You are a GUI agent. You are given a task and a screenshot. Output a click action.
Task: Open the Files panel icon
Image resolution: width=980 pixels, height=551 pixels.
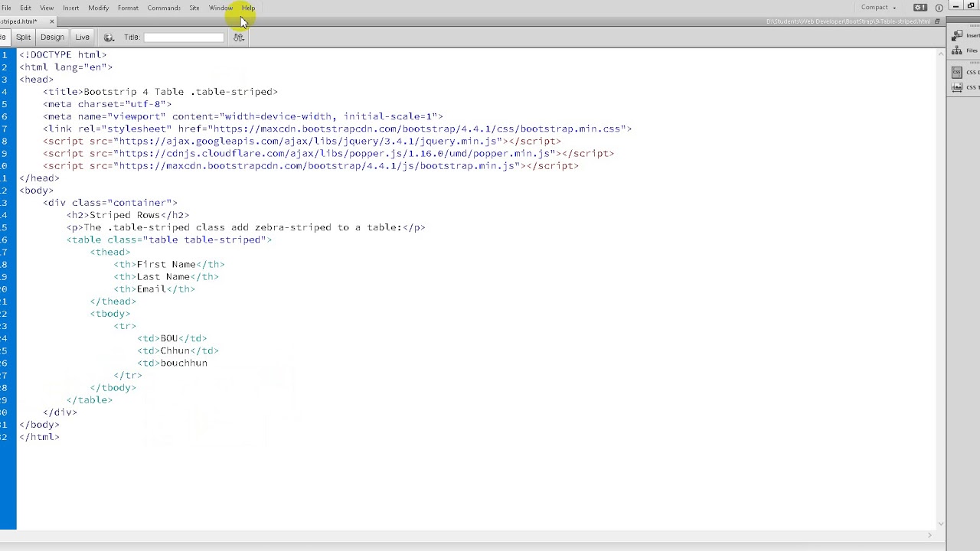click(x=957, y=51)
